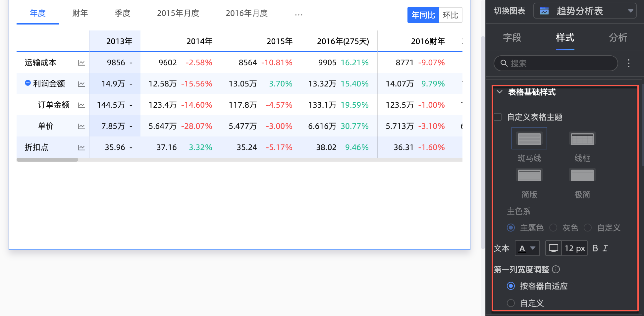Click the 折扣点 row label
This screenshot has height=316, width=644.
click(36, 147)
